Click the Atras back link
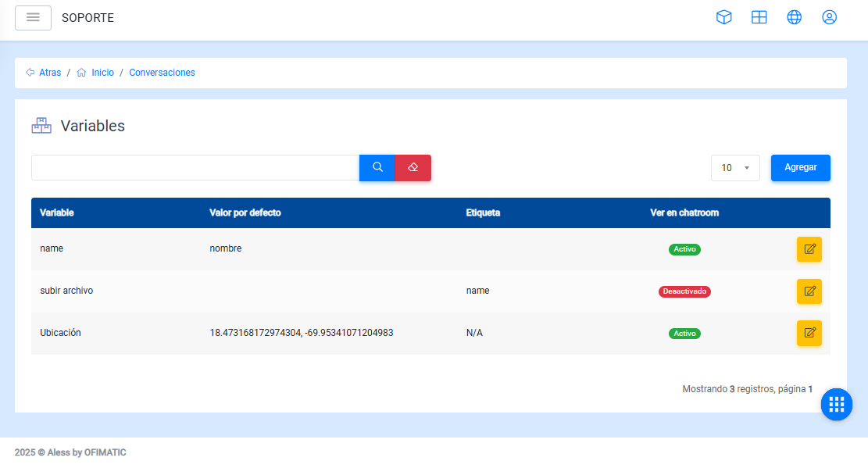The width and height of the screenshot is (868, 468). [49, 73]
